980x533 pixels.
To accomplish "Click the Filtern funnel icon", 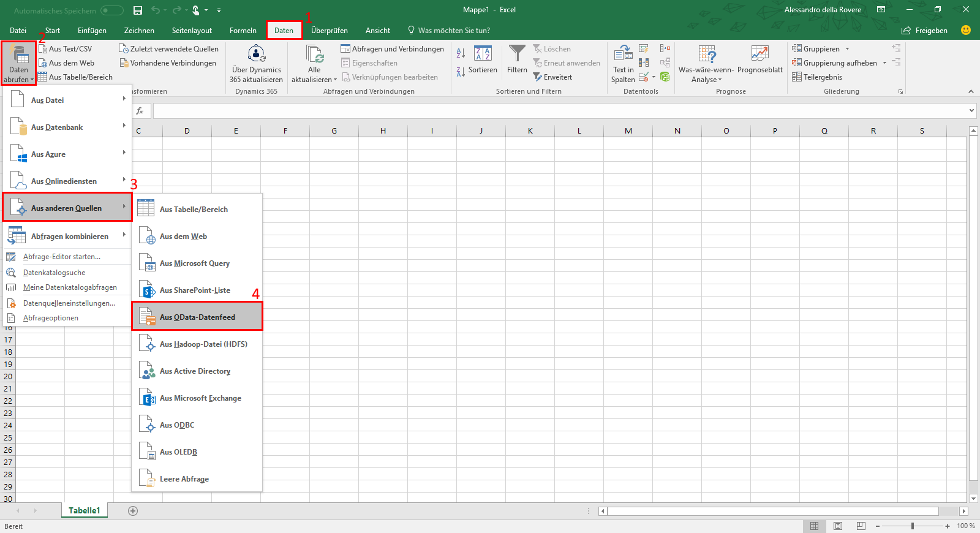I will click(x=517, y=54).
